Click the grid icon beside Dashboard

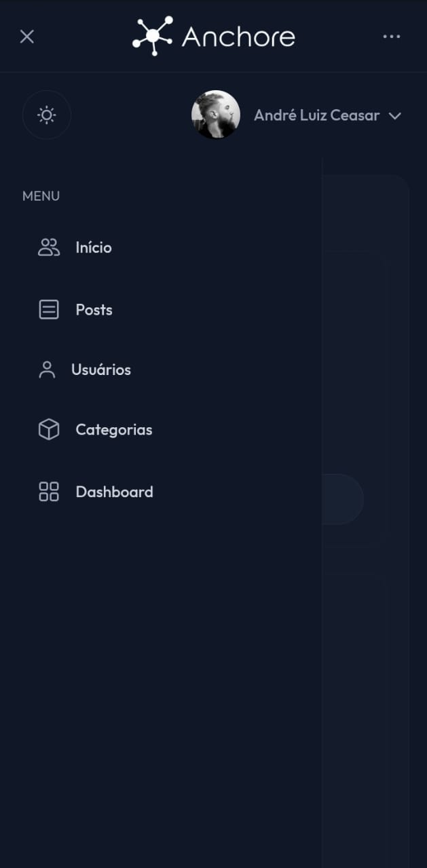click(49, 492)
